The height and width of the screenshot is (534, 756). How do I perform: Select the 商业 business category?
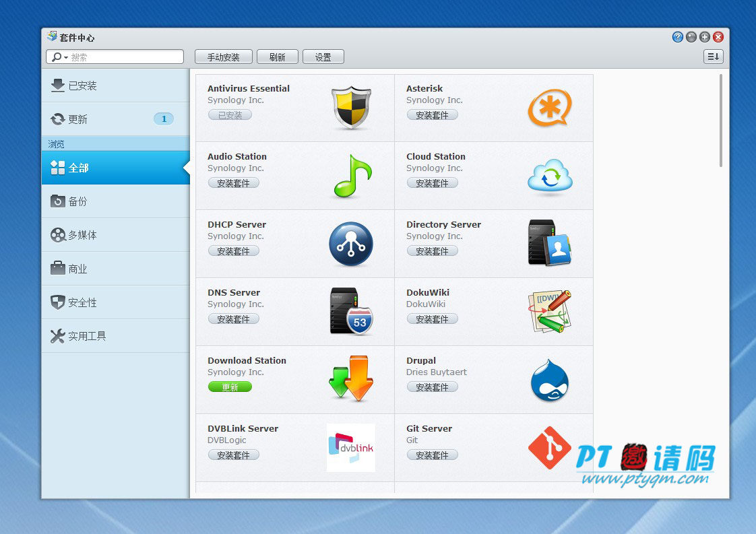[116, 269]
